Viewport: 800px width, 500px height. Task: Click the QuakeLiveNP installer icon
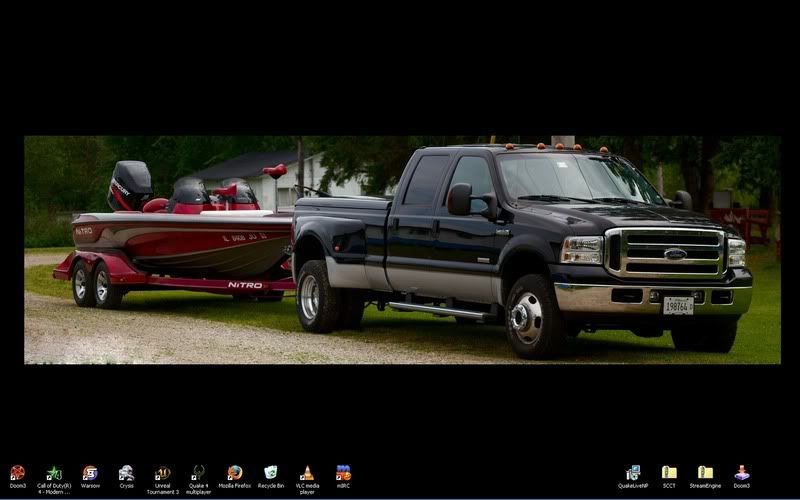tap(633, 473)
